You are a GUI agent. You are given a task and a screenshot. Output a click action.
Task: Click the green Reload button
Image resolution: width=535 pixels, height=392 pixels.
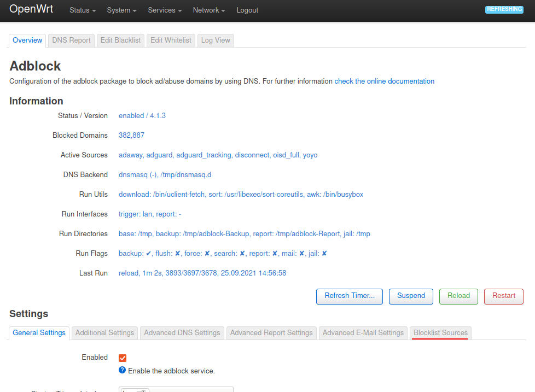click(x=458, y=296)
